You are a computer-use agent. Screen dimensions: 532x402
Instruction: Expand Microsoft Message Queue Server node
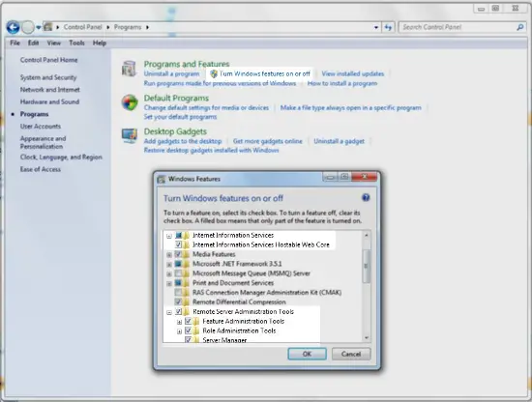click(169, 273)
